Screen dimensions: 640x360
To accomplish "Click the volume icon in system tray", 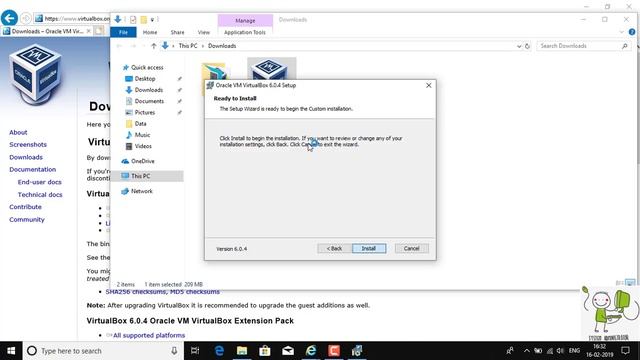I will 560,351.
